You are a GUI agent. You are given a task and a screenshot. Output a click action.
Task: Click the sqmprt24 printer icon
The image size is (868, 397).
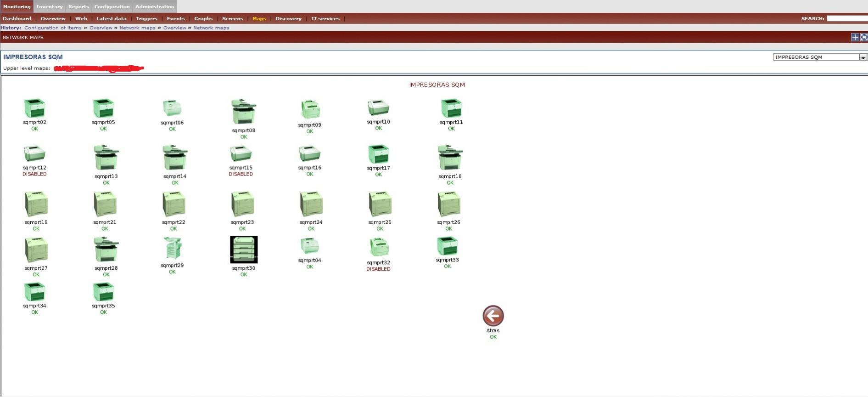pyautogui.click(x=312, y=204)
